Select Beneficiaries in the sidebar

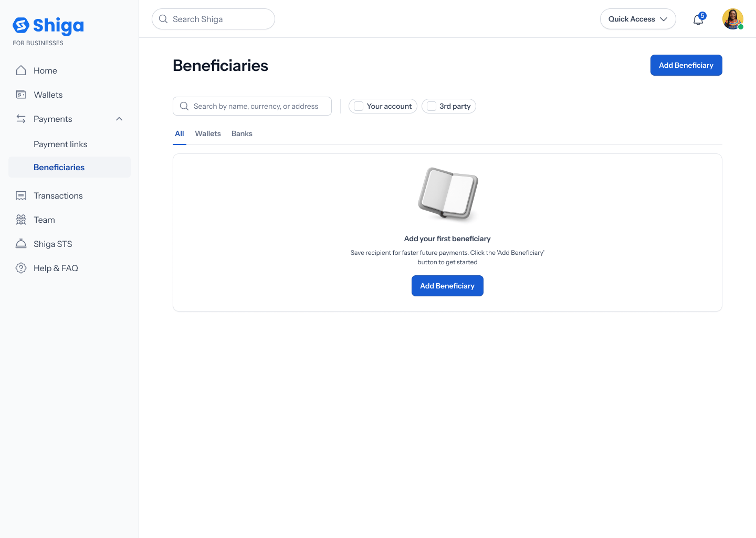pyautogui.click(x=69, y=167)
